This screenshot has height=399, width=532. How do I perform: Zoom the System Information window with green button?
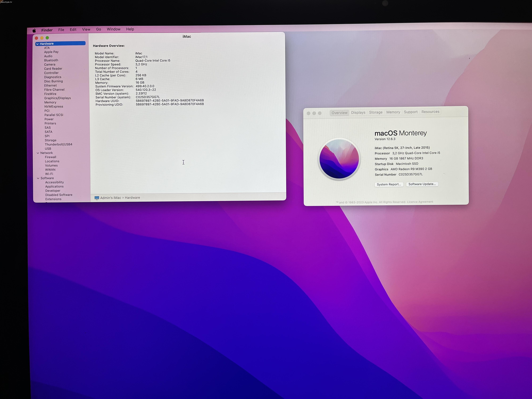point(47,38)
